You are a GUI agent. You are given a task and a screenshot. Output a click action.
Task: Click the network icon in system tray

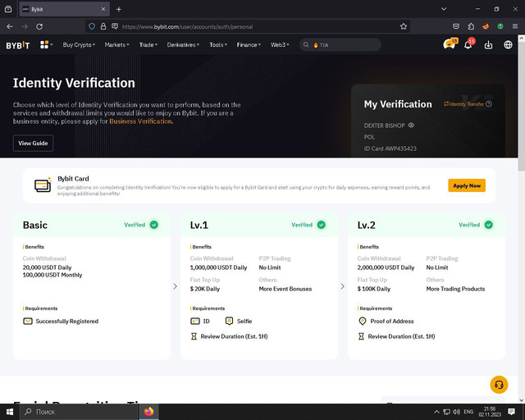(446, 412)
